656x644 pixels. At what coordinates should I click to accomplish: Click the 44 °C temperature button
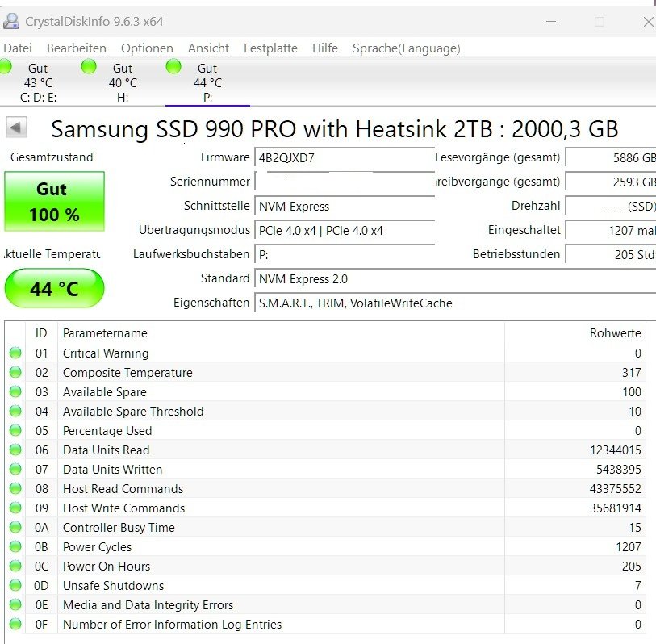click(x=54, y=288)
